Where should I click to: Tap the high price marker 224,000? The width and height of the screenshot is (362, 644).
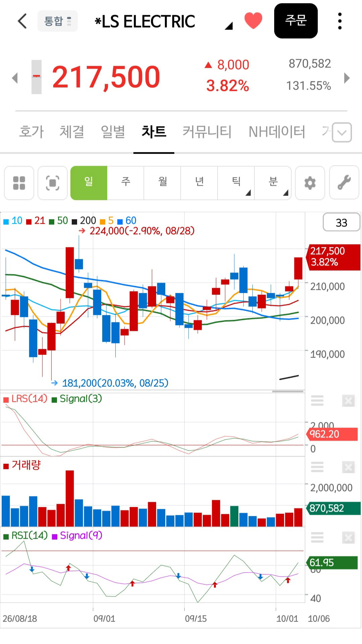(137, 231)
